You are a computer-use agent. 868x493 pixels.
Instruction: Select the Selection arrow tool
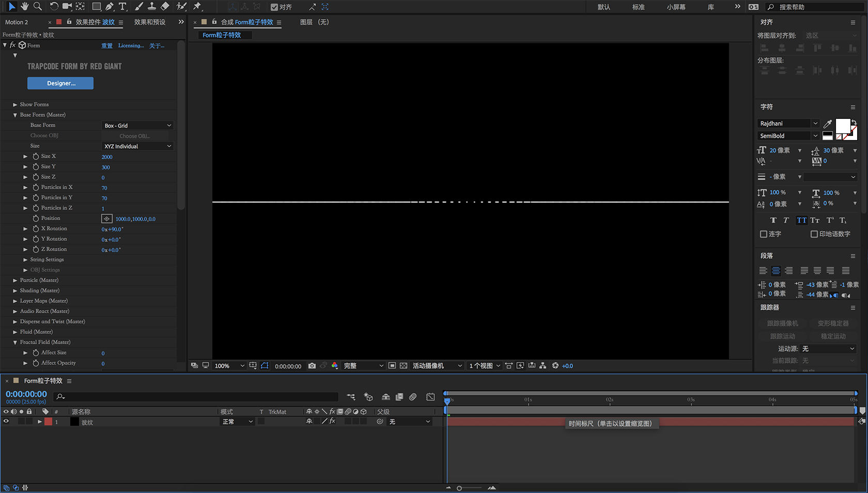click(11, 7)
